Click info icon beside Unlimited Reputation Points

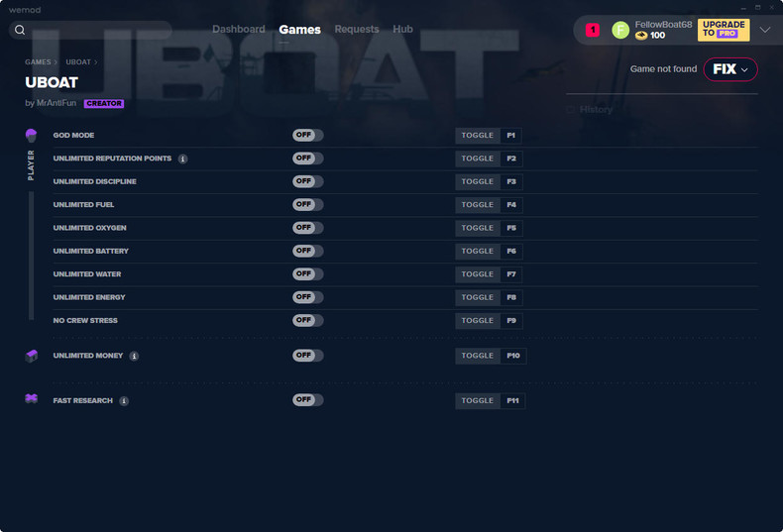[182, 159]
